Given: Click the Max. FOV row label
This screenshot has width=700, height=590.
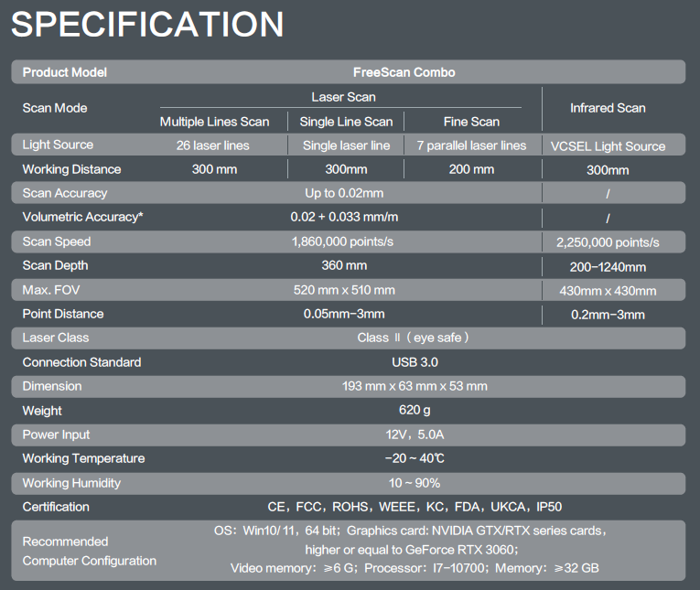Looking at the screenshot, I should (x=51, y=290).
